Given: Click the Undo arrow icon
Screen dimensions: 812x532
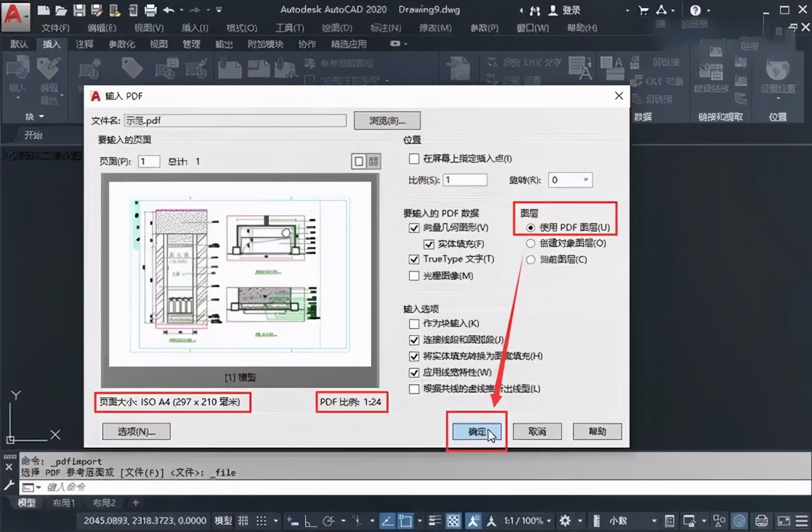Looking at the screenshot, I should (168, 10).
